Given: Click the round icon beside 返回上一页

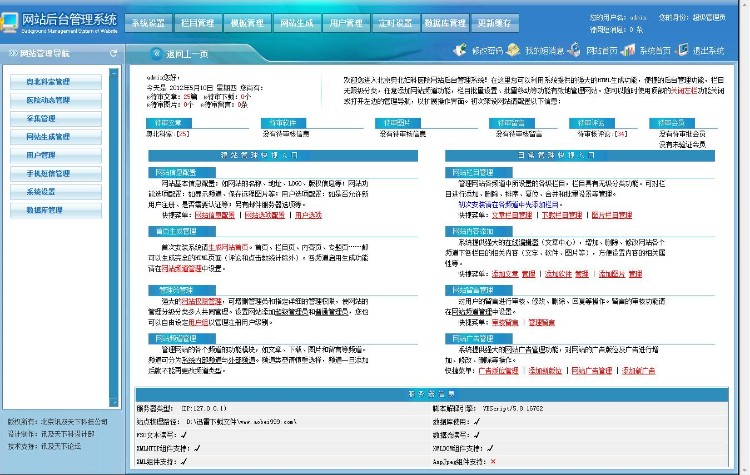Looking at the screenshot, I should click(156, 54).
